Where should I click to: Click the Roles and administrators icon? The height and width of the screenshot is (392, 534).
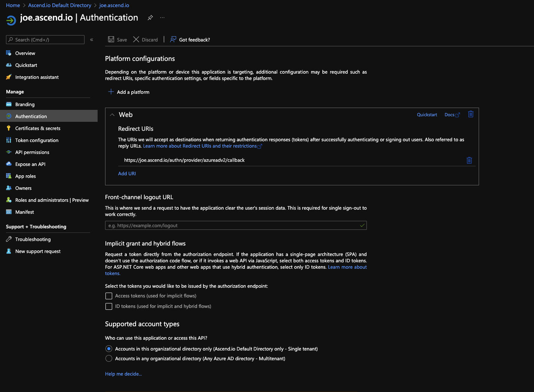click(x=9, y=200)
